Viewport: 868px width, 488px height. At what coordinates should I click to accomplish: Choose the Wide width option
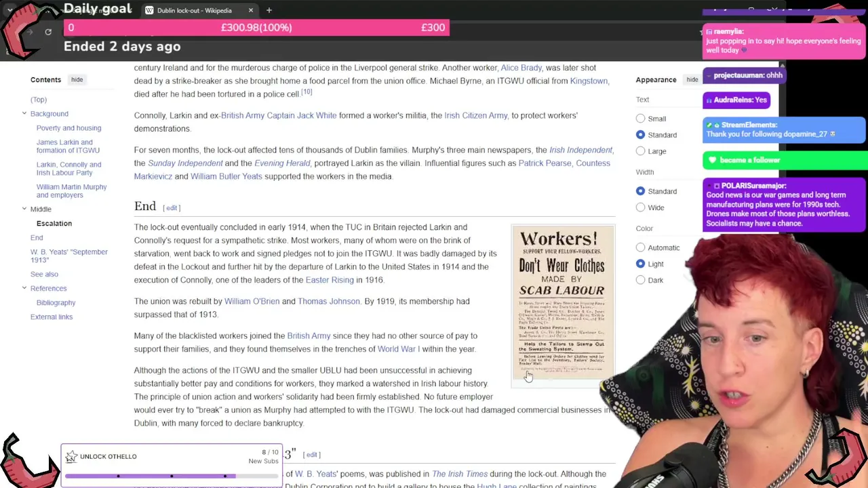coord(640,207)
